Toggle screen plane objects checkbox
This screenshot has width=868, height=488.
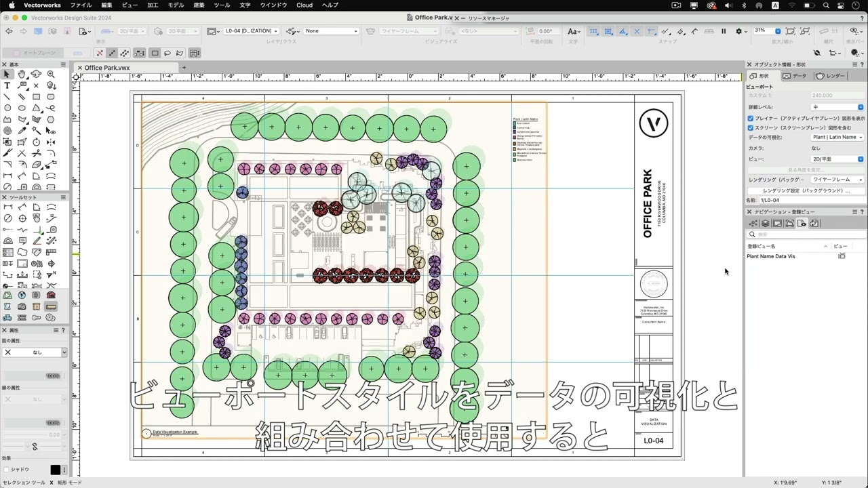pyautogui.click(x=751, y=127)
